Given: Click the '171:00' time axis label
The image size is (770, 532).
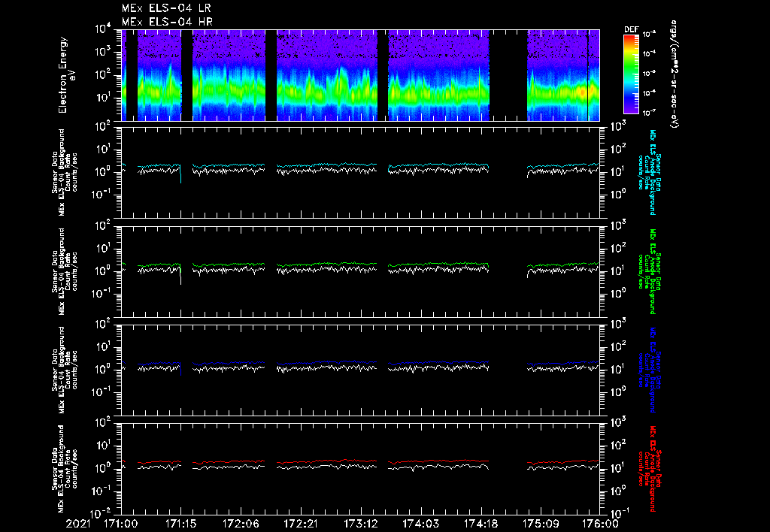Looking at the screenshot, I should click(121, 524).
